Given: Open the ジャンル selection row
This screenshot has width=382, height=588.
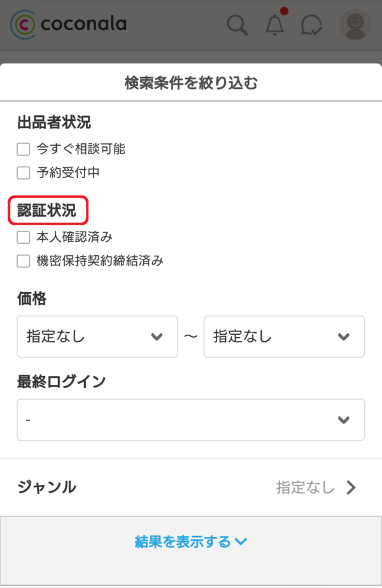Looking at the screenshot, I should click(x=190, y=487).
